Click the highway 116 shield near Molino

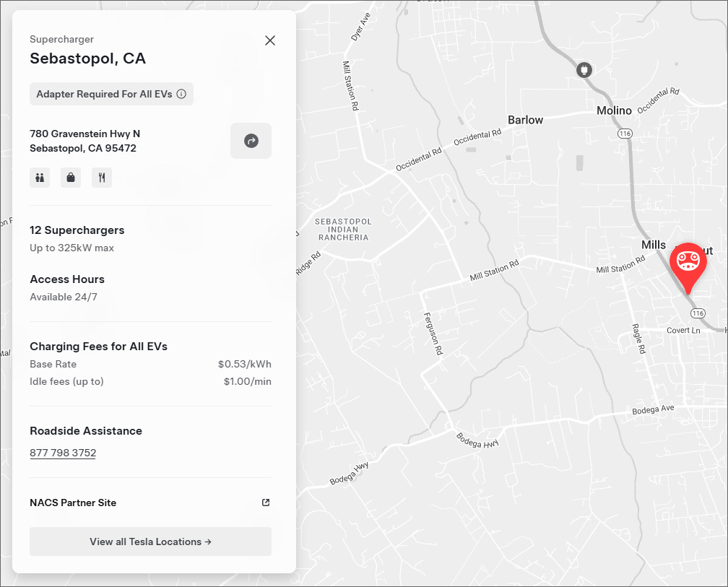click(625, 134)
